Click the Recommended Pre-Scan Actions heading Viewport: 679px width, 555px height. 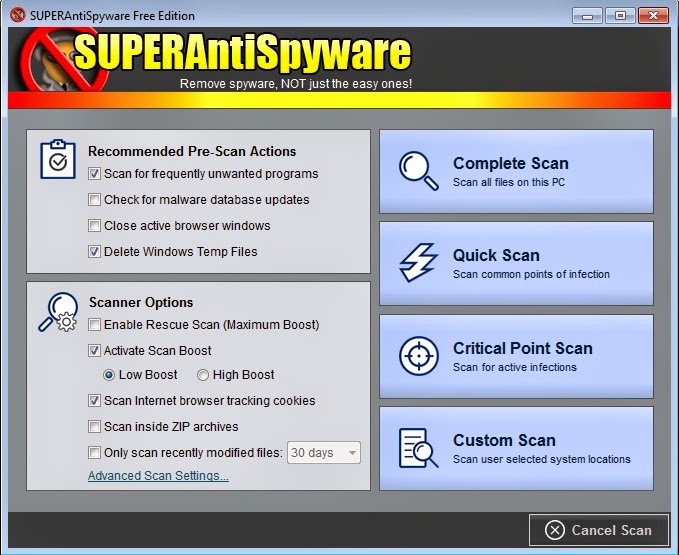pos(192,151)
